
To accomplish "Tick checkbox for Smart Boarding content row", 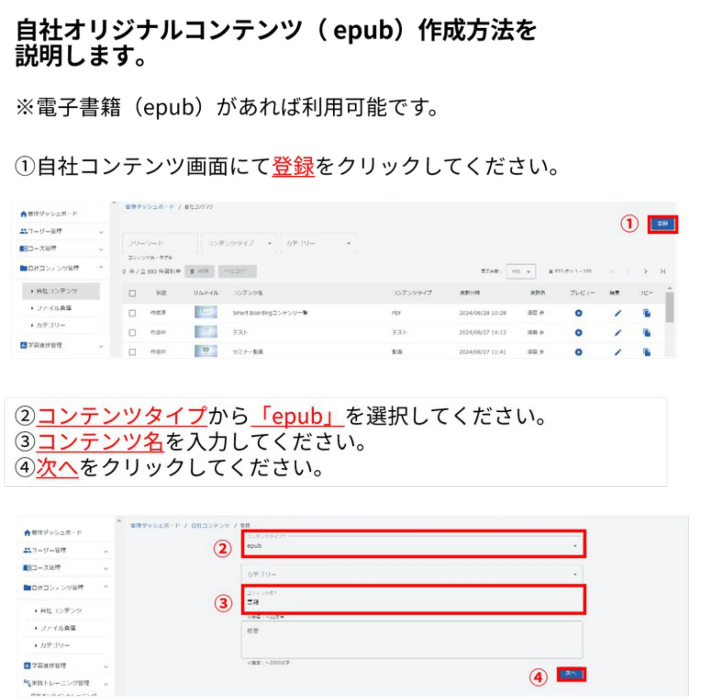I will [133, 313].
